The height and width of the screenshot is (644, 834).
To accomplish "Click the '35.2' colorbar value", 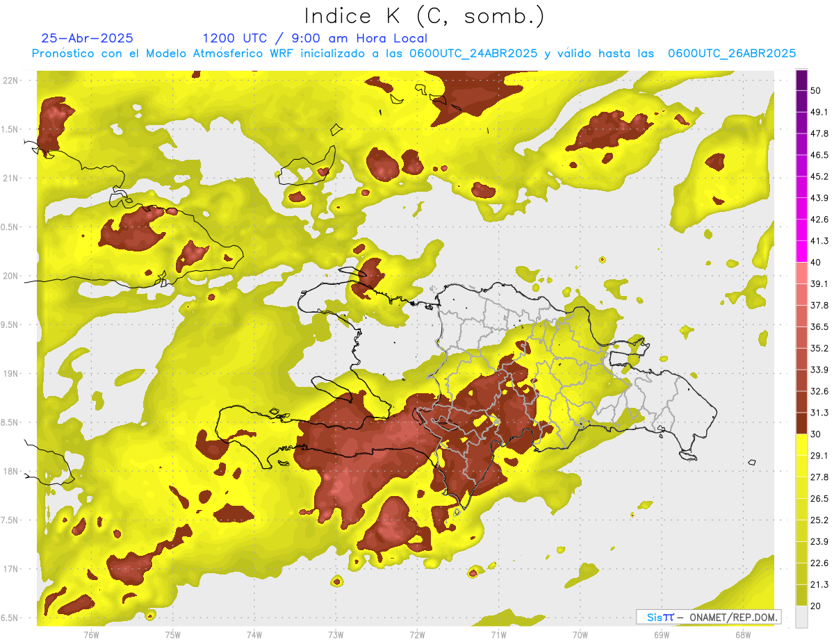I will [x=819, y=348].
